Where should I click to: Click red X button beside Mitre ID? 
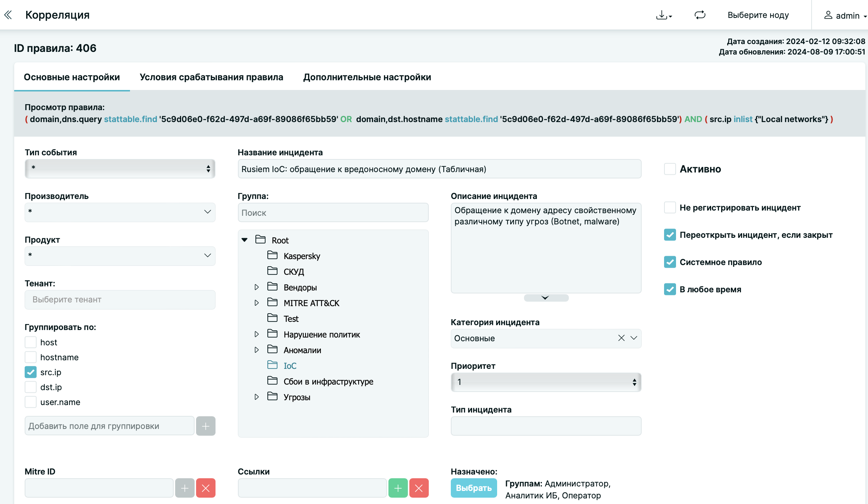coord(205,488)
